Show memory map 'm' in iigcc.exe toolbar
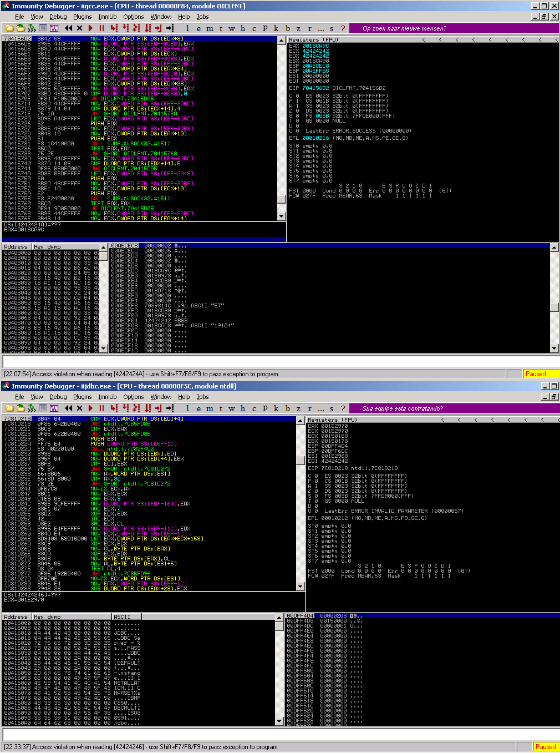Image resolution: width=560 pixels, height=753 pixels. (x=210, y=28)
